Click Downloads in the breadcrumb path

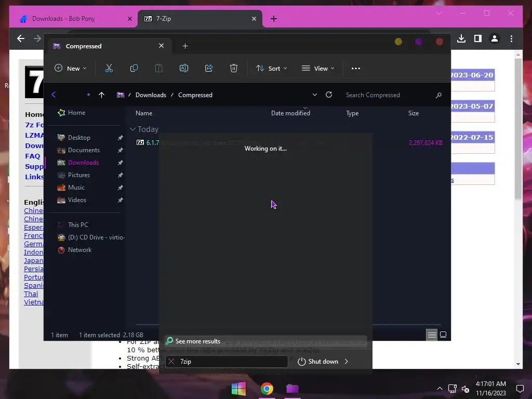coord(151,95)
